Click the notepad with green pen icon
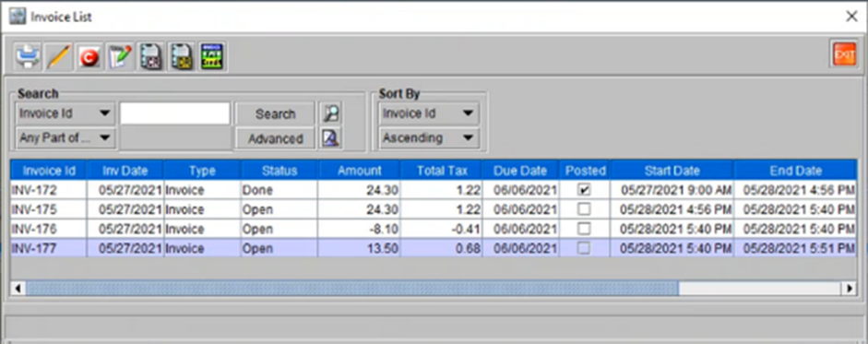Viewport: 868px width, 344px height. coord(120,56)
